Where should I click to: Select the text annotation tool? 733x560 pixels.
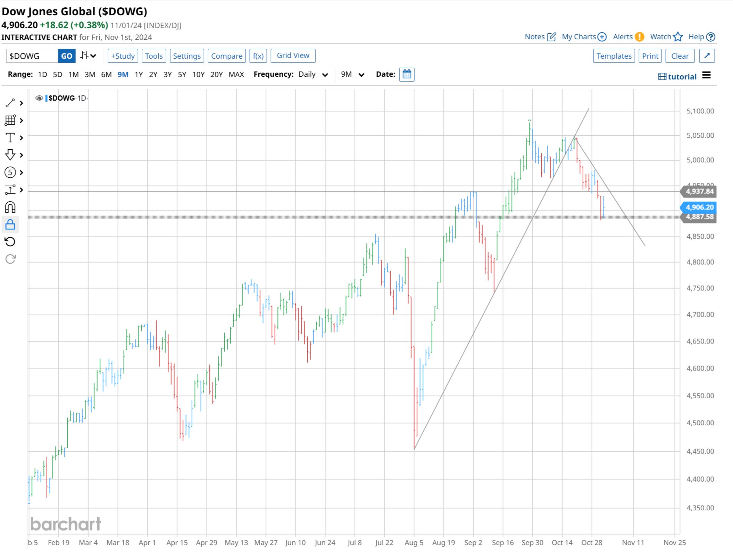pyautogui.click(x=10, y=138)
